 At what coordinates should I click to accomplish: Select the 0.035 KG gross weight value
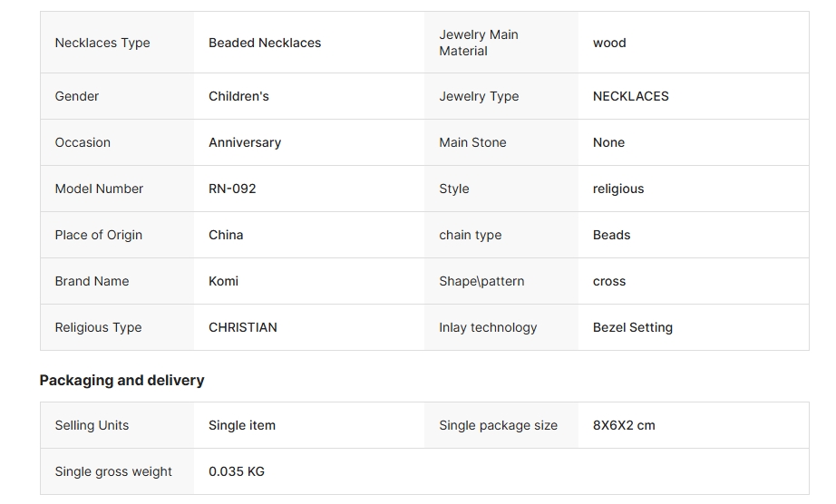[237, 471]
